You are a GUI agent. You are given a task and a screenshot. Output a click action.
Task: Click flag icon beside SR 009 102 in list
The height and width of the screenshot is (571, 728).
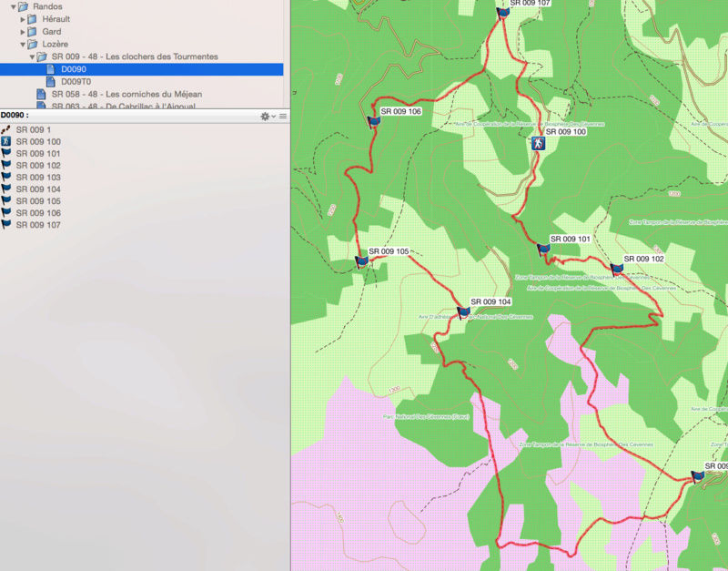5,165
